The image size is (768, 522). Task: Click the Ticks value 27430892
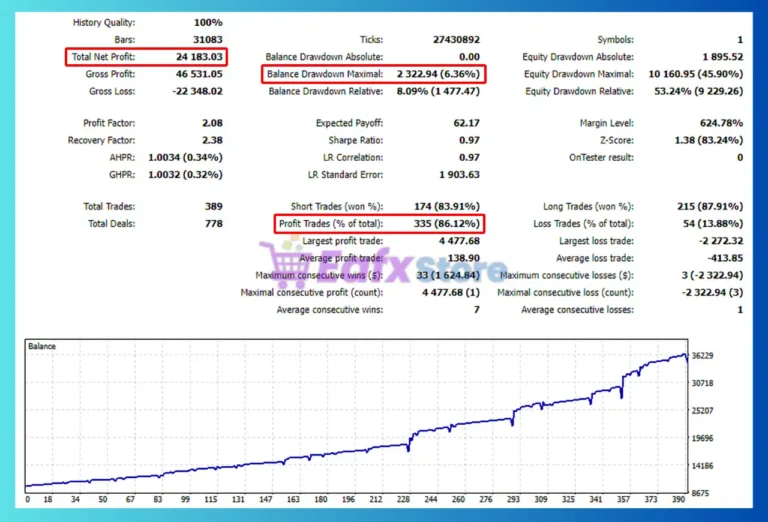(x=456, y=40)
